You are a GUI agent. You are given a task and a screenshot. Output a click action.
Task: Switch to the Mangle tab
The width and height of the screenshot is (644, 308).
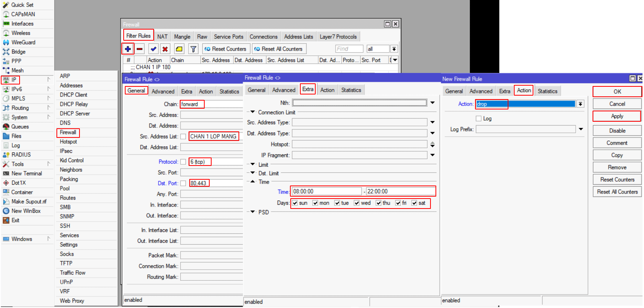pyautogui.click(x=182, y=36)
